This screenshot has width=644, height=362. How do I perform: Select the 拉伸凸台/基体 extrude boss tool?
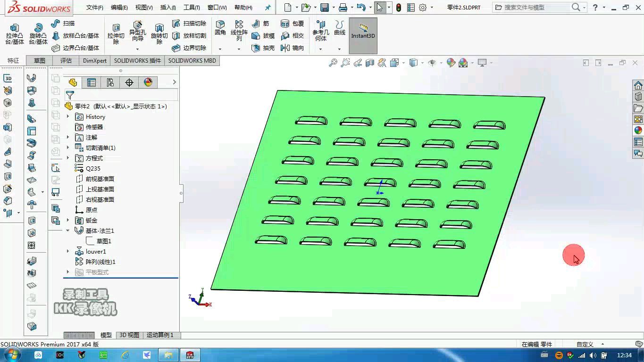pos(15,34)
